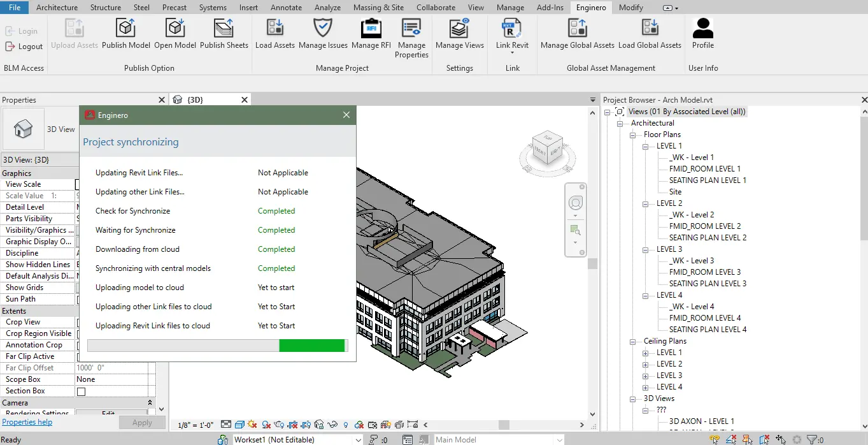
Task: Collapse the Floor Plans tree node
Action: 632,135
